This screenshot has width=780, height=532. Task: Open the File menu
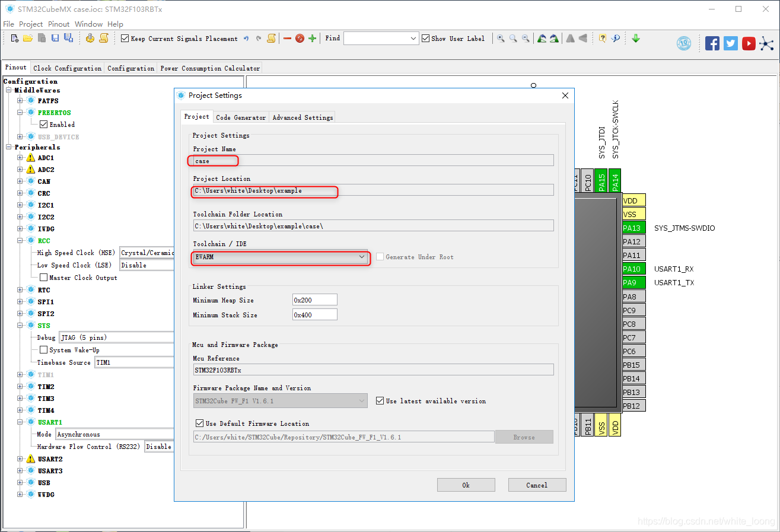(x=9, y=24)
